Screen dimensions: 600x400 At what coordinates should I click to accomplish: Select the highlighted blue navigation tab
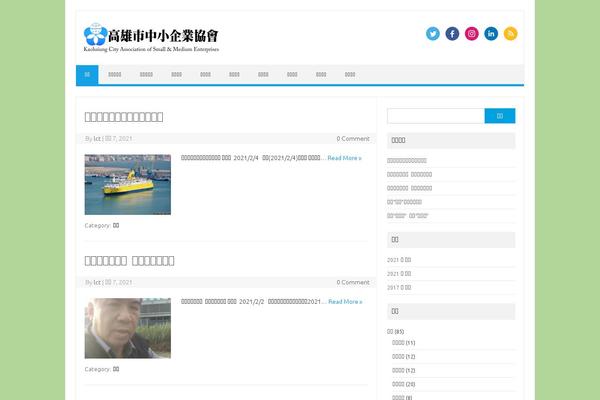click(87, 75)
